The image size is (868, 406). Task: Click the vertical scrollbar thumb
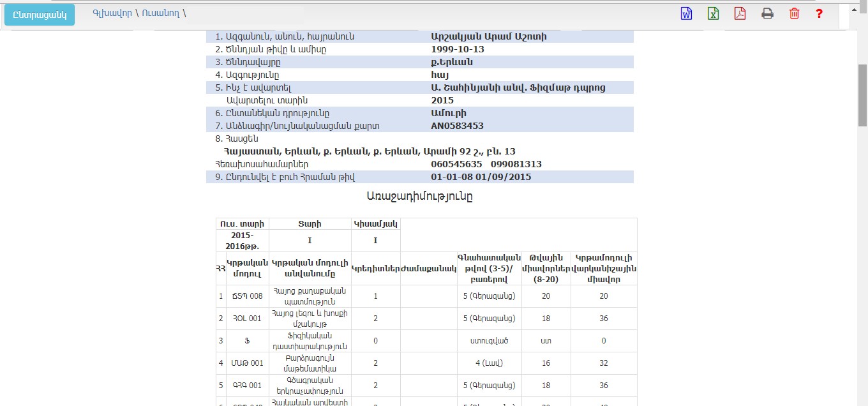tap(862, 96)
